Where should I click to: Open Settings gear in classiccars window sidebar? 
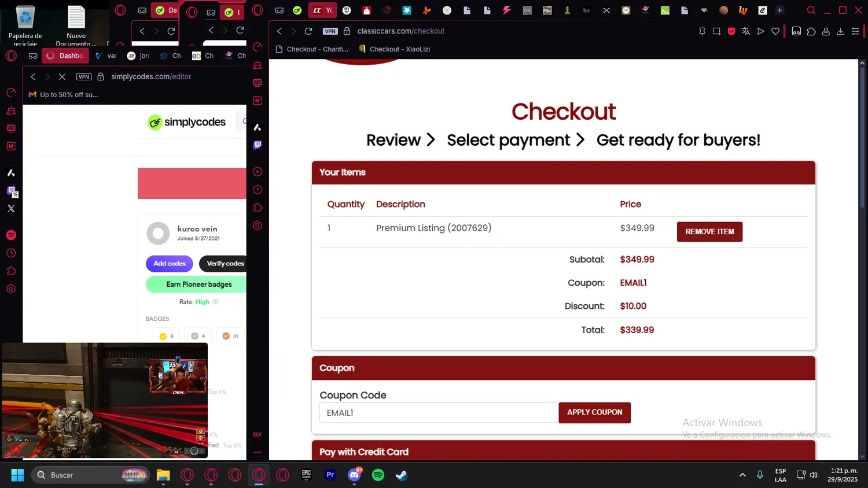tap(258, 225)
